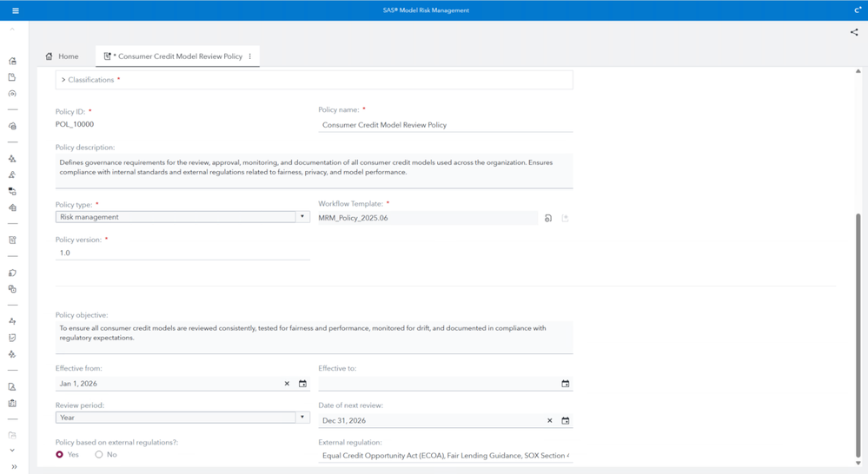
Task: Click the disabled workflow template open icon
Action: [565, 218]
